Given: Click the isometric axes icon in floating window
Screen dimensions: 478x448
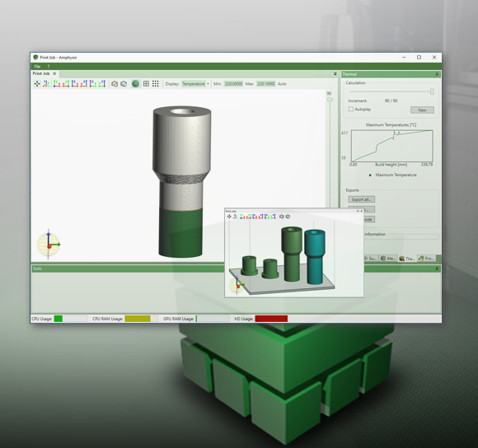Looking at the screenshot, I should (x=236, y=217).
